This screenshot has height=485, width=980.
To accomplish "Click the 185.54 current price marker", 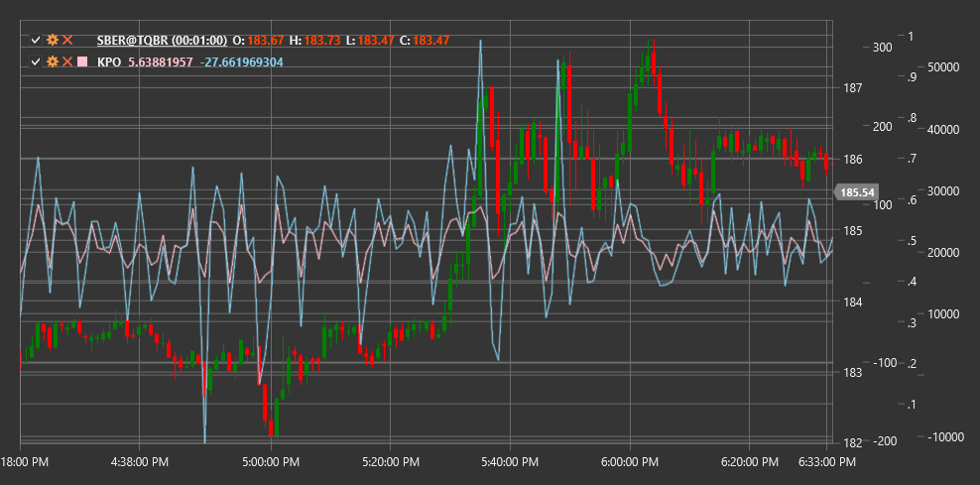I will (x=856, y=192).
